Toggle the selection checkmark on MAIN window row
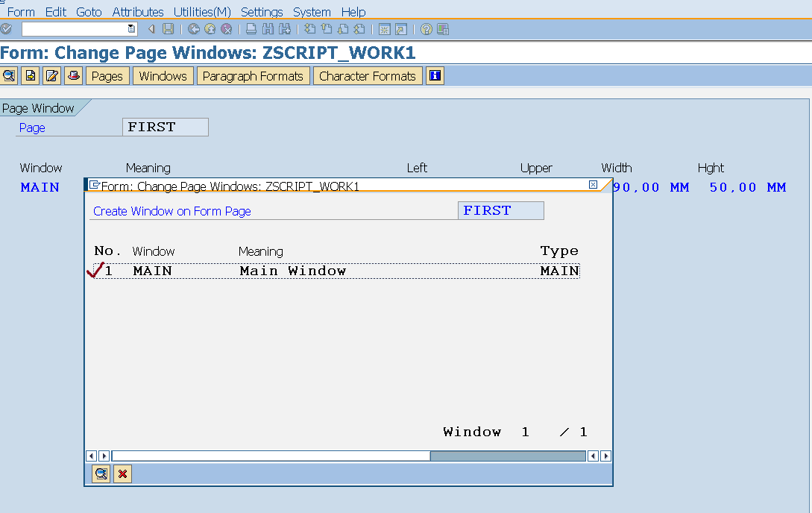The height and width of the screenshot is (513, 812). 95,270
